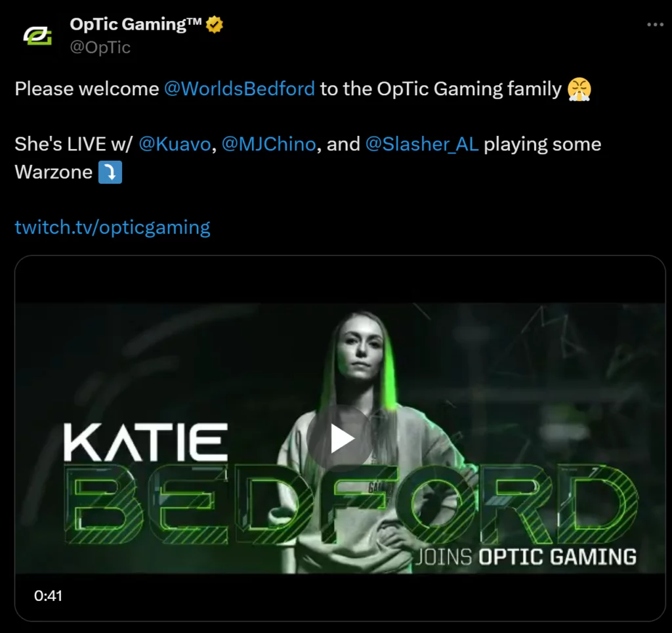Open the @Slasher_AL profile mention
The height and width of the screenshot is (633, 672).
click(422, 144)
